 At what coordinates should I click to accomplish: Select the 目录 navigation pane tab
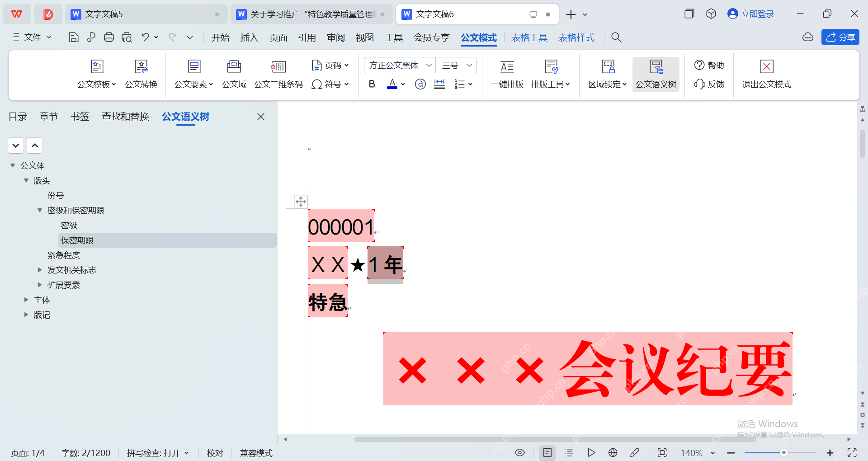click(18, 117)
